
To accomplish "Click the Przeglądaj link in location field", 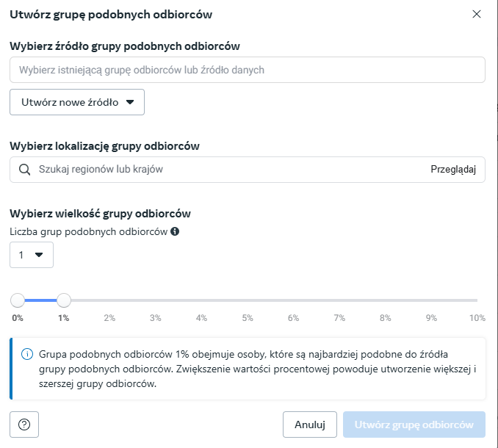I will click(x=453, y=170).
